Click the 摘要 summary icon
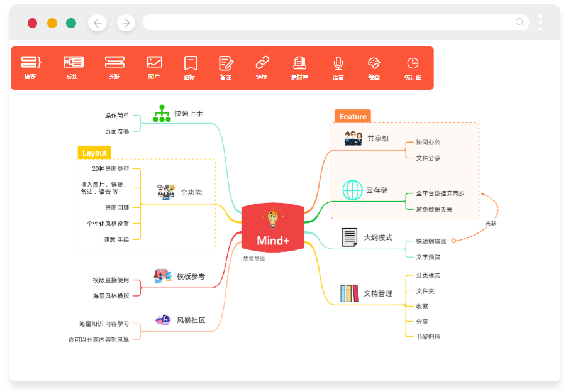 (x=31, y=62)
